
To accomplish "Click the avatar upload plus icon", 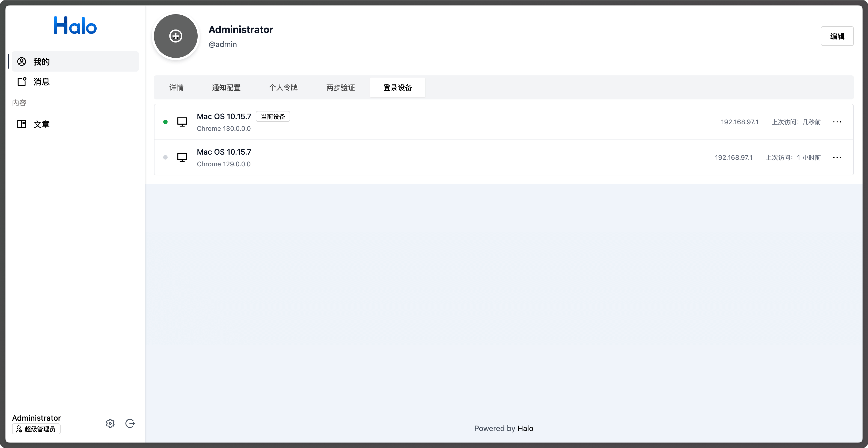I will [176, 36].
